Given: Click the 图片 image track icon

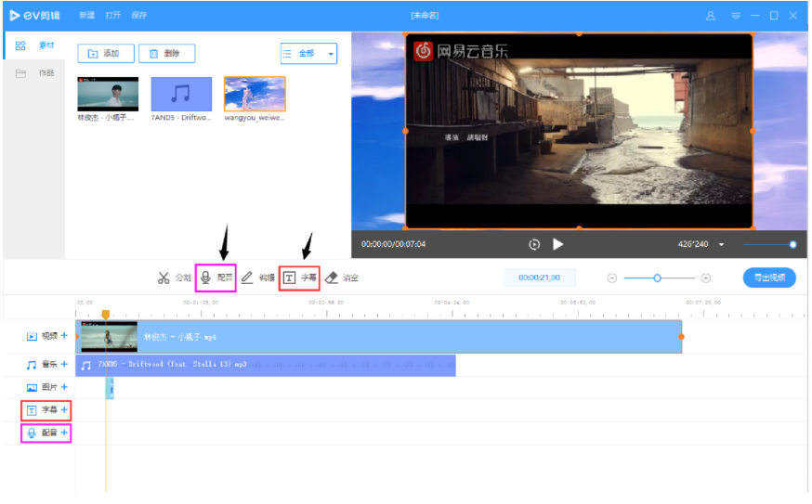Looking at the screenshot, I should pos(32,388).
